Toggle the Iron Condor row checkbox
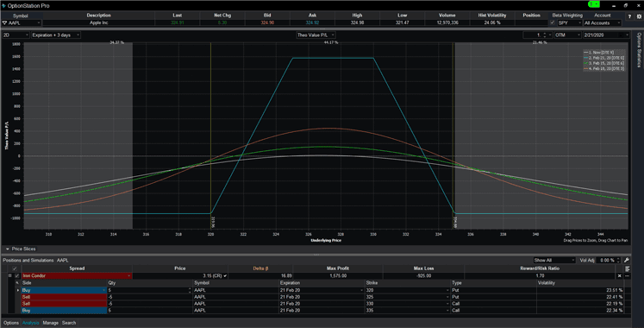Image resolution: width=644 pixels, height=328 pixels. click(17, 276)
